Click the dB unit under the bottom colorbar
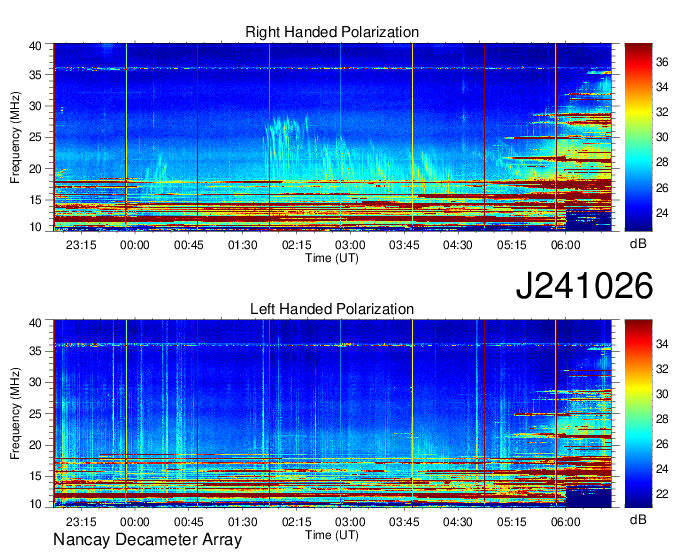This screenshot has height=552, width=680. [638, 520]
